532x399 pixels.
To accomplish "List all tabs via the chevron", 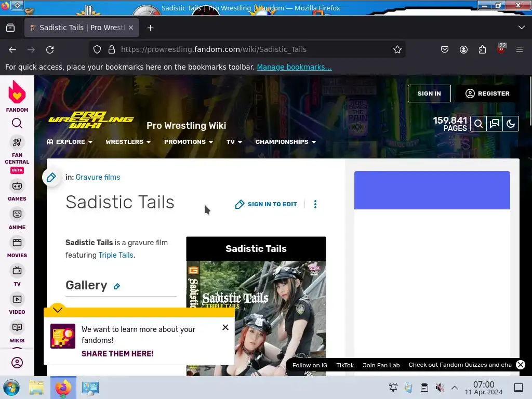I will coord(522,28).
